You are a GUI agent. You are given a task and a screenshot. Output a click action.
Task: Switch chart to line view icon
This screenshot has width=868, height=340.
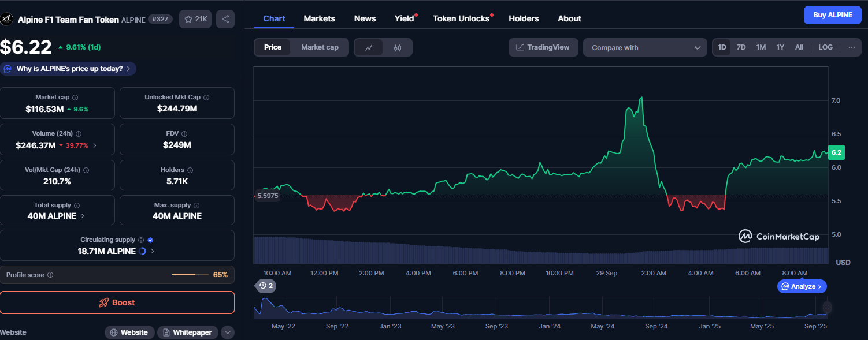[x=368, y=47]
